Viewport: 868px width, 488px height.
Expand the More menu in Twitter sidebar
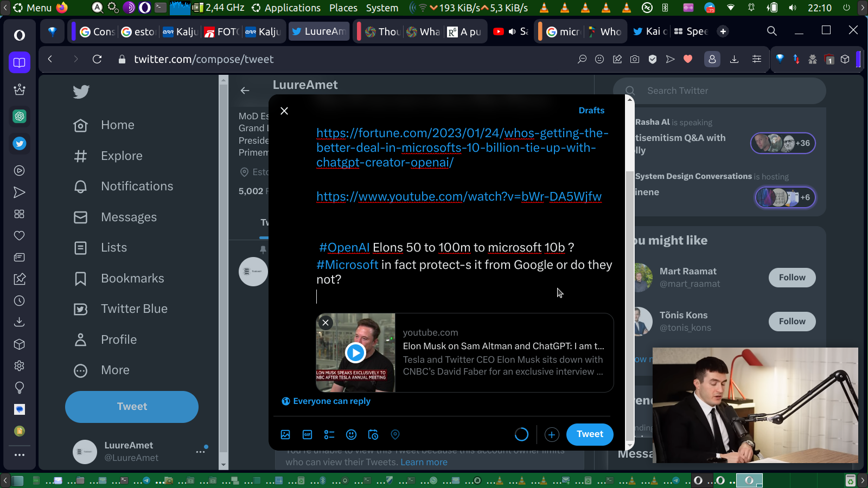(x=101, y=370)
